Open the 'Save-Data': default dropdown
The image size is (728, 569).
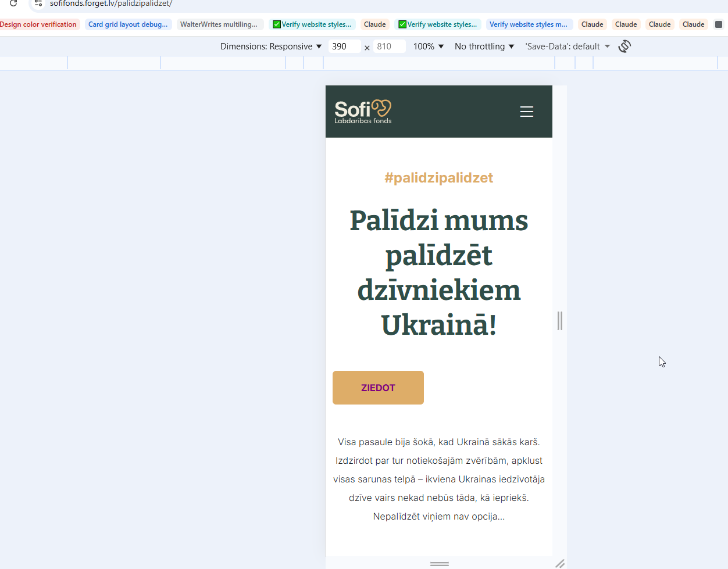pyautogui.click(x=568, y=46)
